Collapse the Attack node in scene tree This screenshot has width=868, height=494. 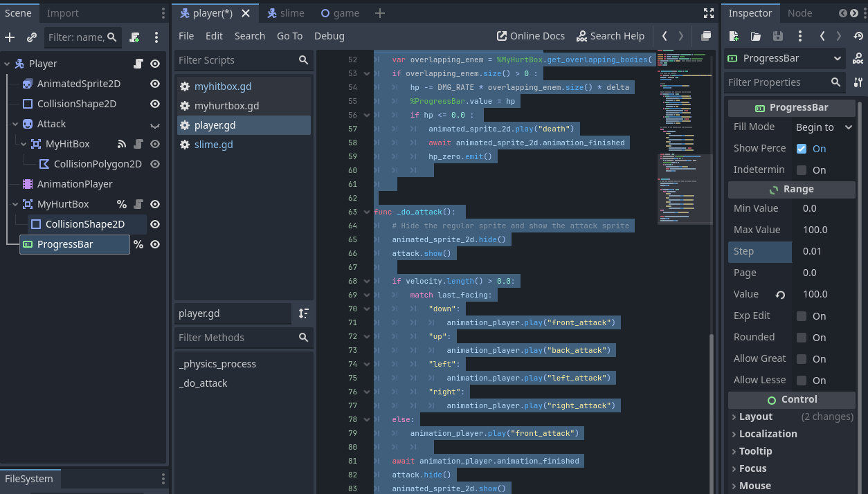[x=16, y=124]
